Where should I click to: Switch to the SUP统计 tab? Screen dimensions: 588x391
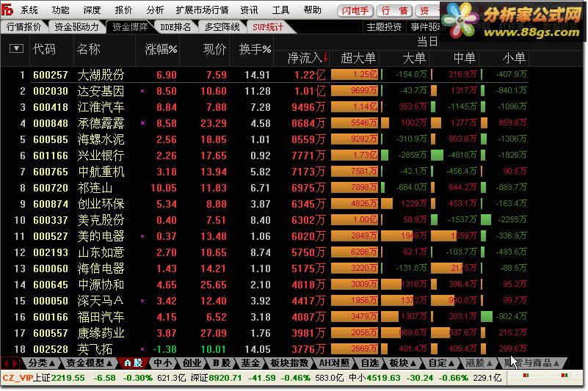268,27
